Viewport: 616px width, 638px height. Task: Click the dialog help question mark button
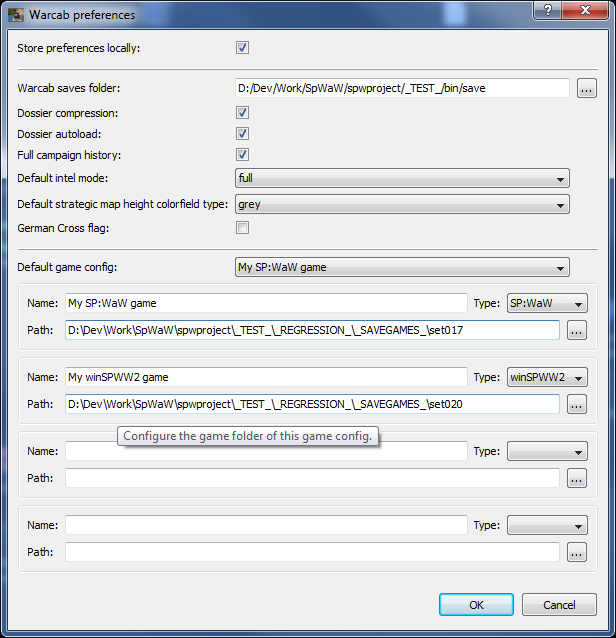(x=547, y=10)
